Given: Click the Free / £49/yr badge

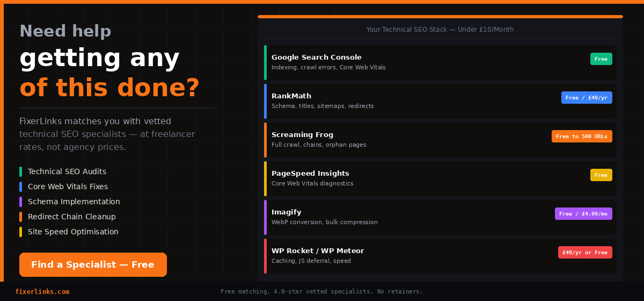Looking at the screenshot, I should [587, 98].
